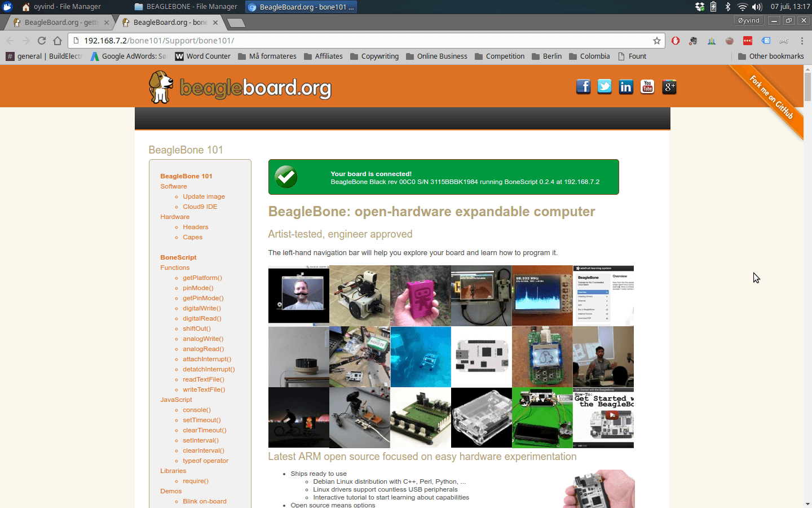This screenshot has width=812, height=508.
Task: Open the Twitter social icon
Action: (x=604, y=87)
